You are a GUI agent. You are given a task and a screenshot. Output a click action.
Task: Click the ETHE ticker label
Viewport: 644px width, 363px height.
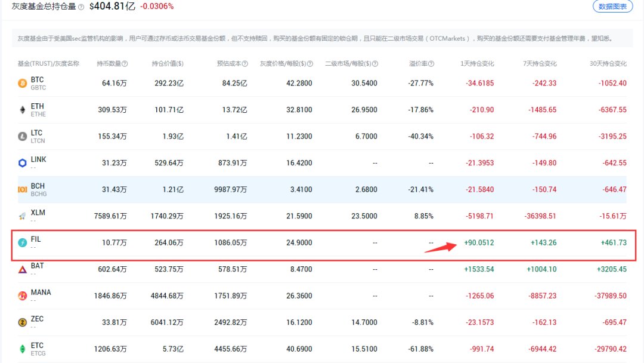(x=38, y=115)
